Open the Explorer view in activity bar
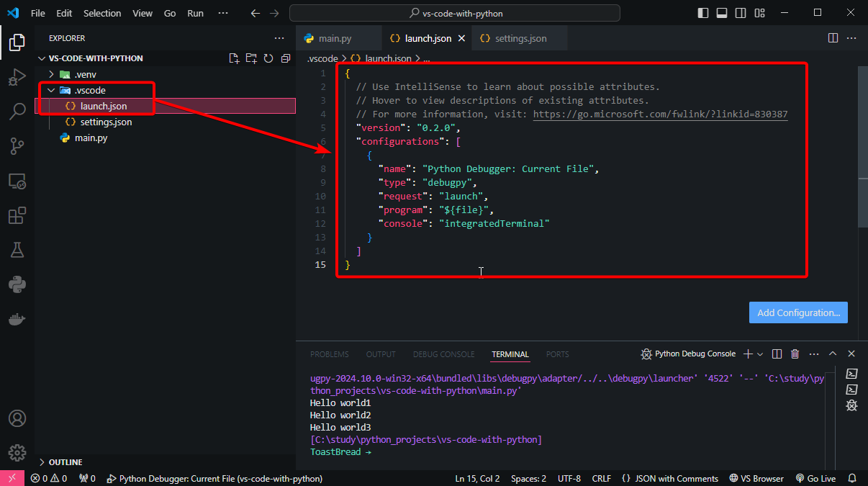Viewport: 868px width, 486px height. (17, 42)
